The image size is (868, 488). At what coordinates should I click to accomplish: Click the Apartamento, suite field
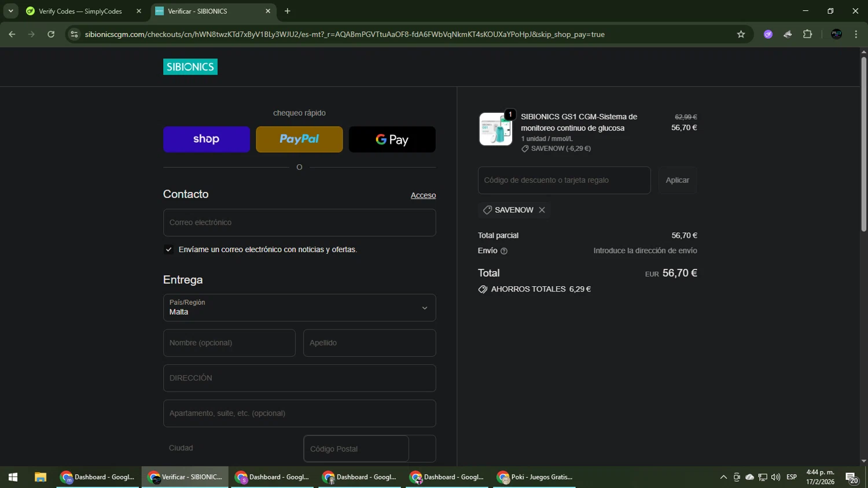click(300, 413)
